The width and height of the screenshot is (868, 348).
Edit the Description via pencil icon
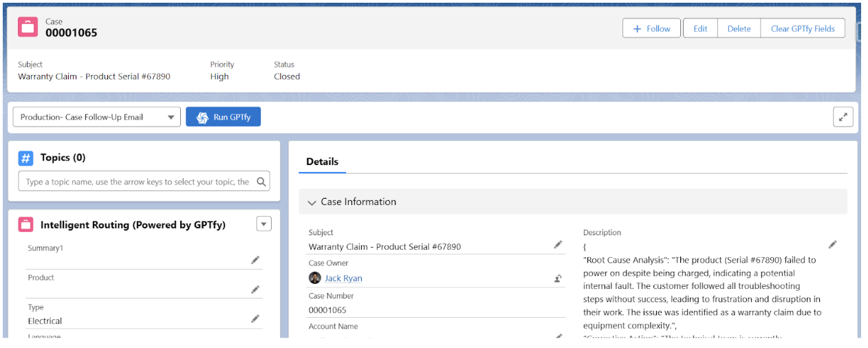pyautogui.click(x=832, y=244)
